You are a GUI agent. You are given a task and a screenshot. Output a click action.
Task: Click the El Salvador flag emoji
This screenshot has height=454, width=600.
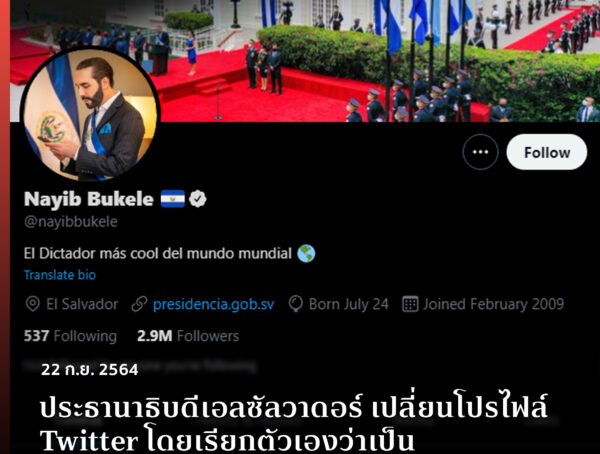click(173, 199)
